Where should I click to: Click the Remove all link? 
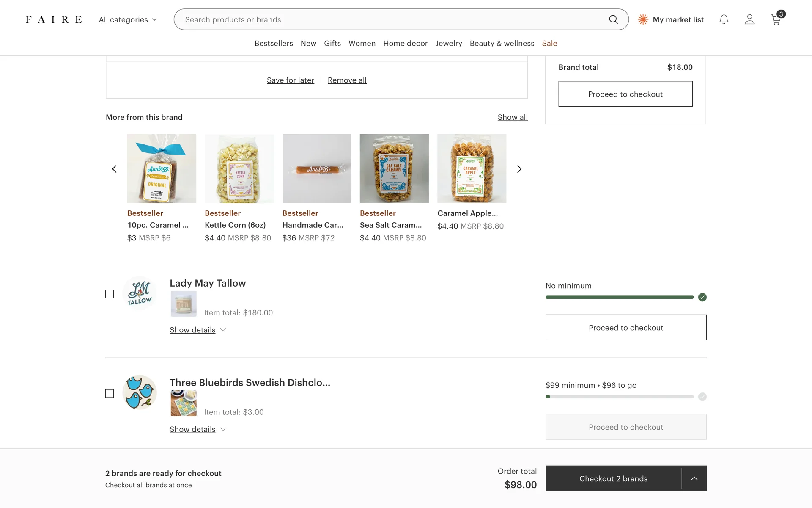click(x=347, y=80)
